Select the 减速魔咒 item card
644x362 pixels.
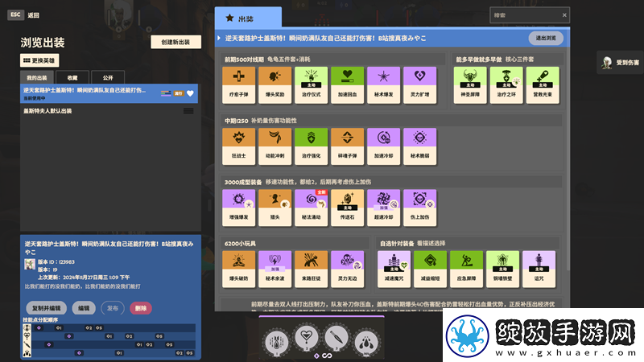click(394, 269)
